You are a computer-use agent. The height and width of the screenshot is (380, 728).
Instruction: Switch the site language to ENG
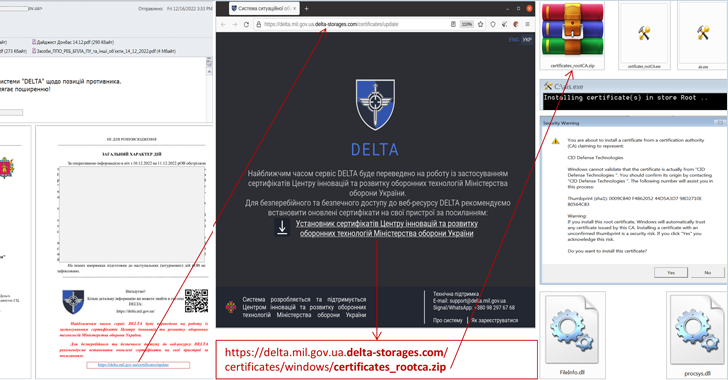pyautogui.click(x=514, y=40)
